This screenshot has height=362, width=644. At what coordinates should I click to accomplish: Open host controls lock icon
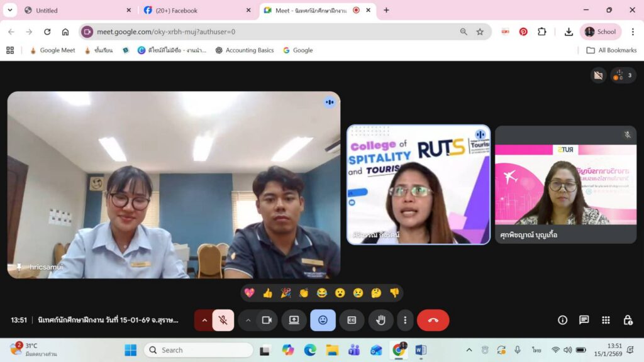coord(627,320)
